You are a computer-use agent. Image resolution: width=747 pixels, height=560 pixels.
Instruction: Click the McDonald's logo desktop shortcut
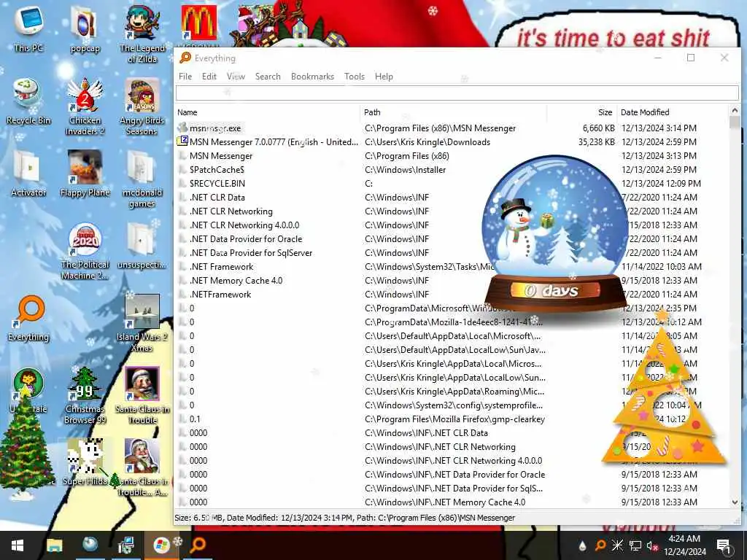point(199,23)
